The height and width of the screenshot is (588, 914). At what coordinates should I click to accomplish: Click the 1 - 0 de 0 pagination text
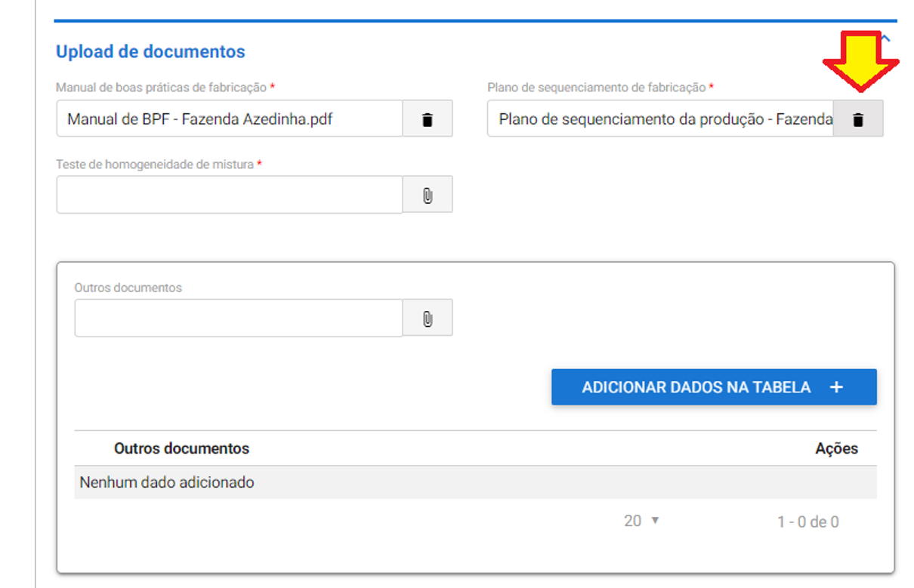pos(807,522)
